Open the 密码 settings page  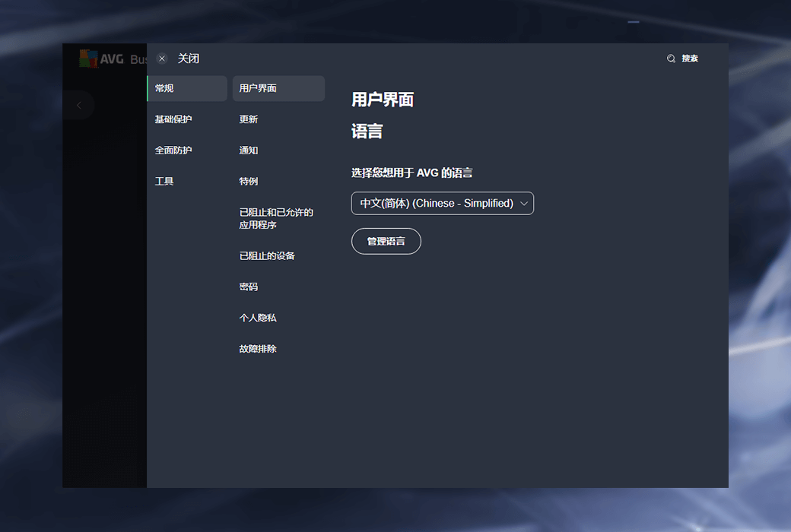pyautogui.click(x=249, y=287)
